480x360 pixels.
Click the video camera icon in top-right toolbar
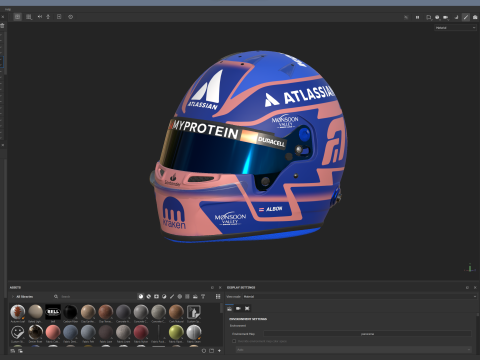446,17
